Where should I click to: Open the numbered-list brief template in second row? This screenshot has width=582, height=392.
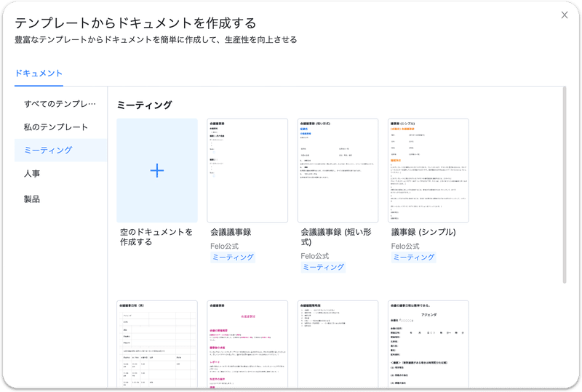[x=338, y=344]
